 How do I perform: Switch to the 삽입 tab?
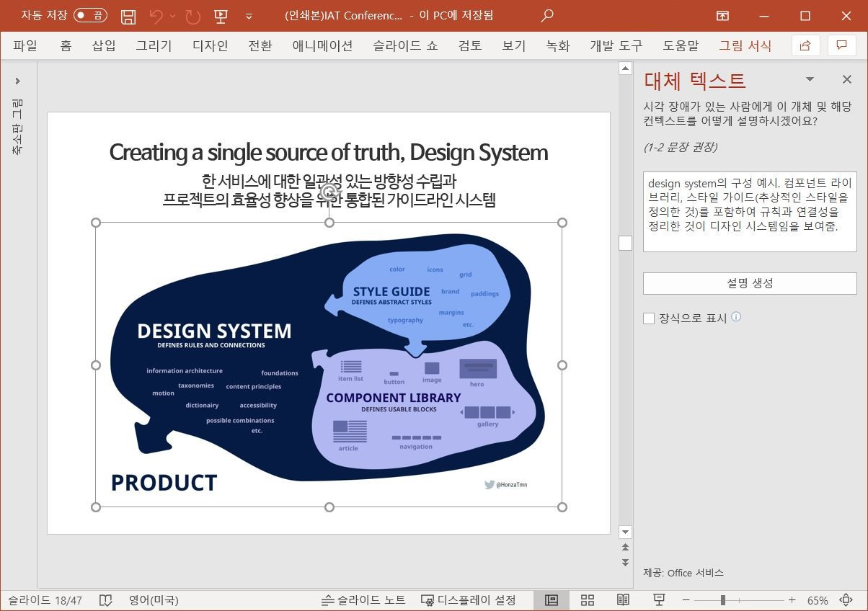[x=104, y=45]
